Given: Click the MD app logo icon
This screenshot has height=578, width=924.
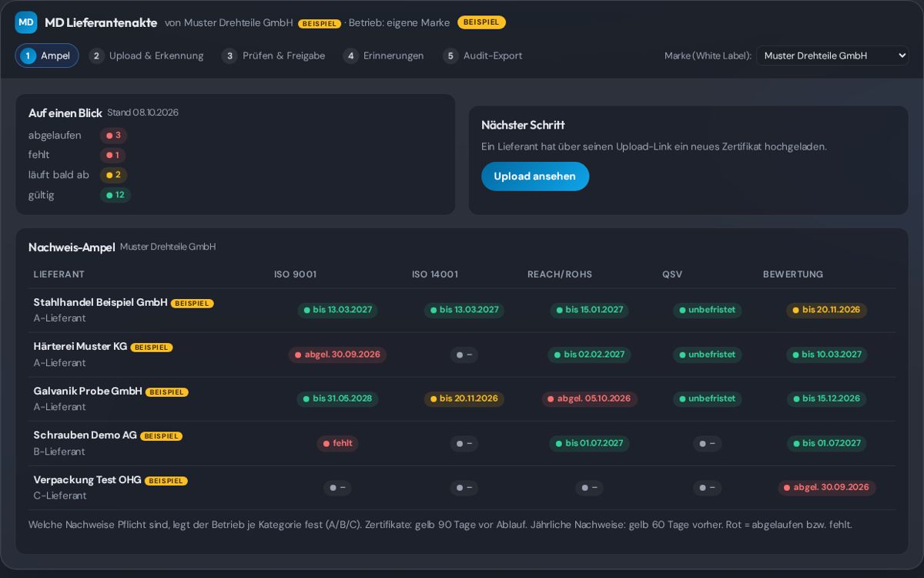Looking at the screenshot, I should 26,22.
